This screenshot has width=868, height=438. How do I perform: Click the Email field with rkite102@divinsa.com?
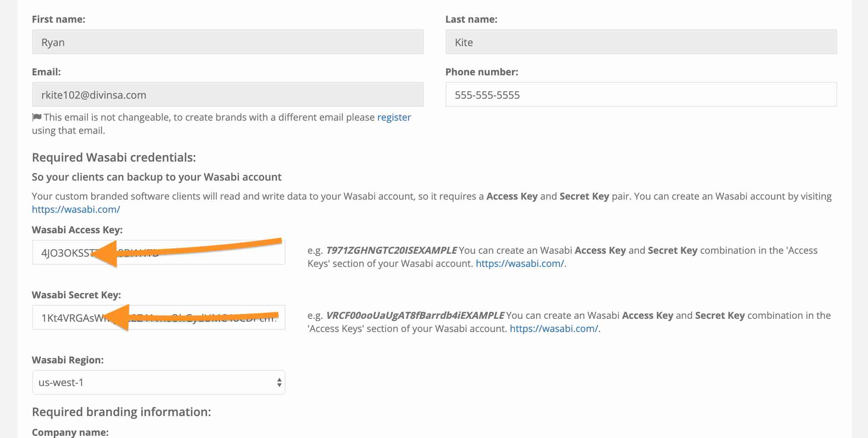point(228,95)
